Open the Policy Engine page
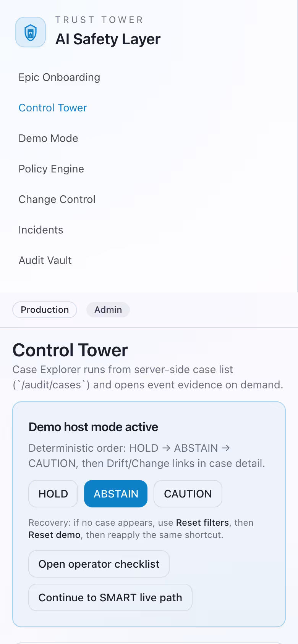 51,169
